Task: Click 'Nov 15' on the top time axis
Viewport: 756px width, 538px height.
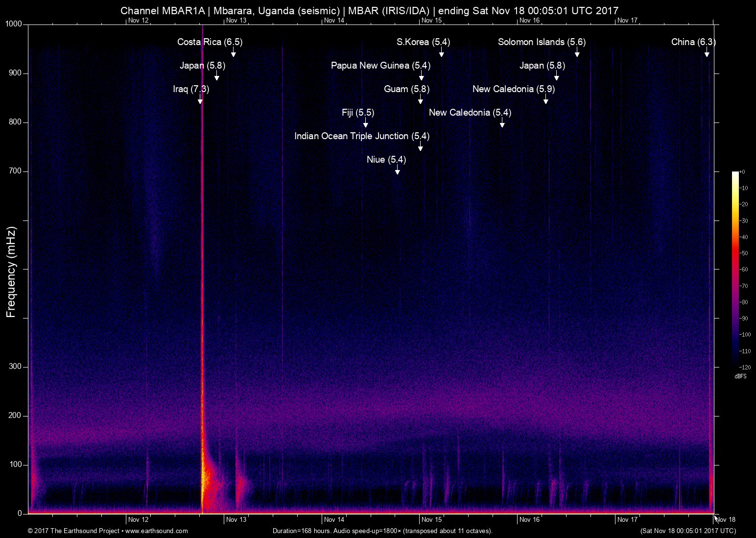Action: coord(432,21)
